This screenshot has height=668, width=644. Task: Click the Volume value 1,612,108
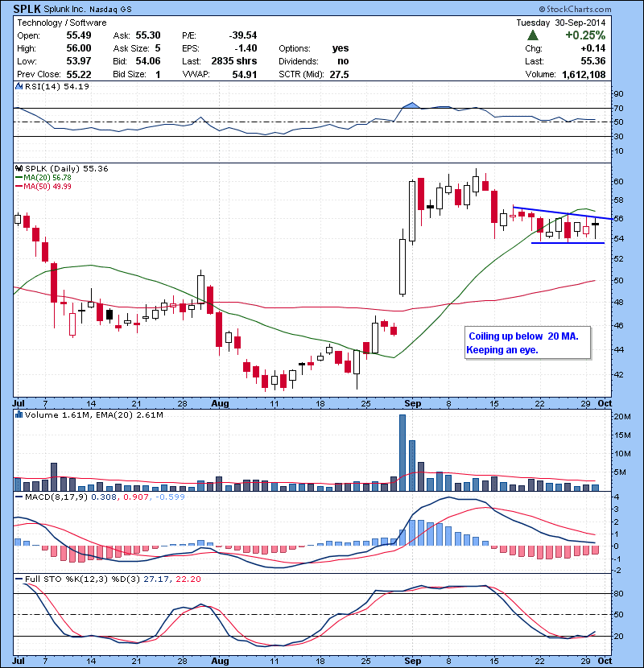(x=584, y=74)
